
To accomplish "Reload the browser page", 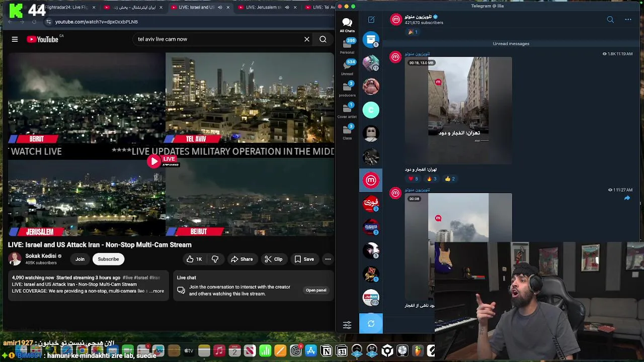I will click(x=34, y=22).
